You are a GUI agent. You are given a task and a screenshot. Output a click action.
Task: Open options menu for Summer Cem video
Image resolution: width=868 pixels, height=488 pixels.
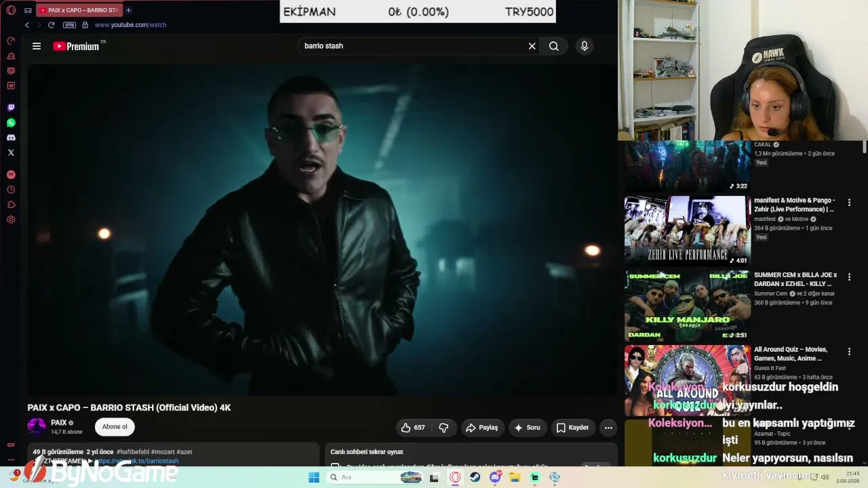click(849, 277)
